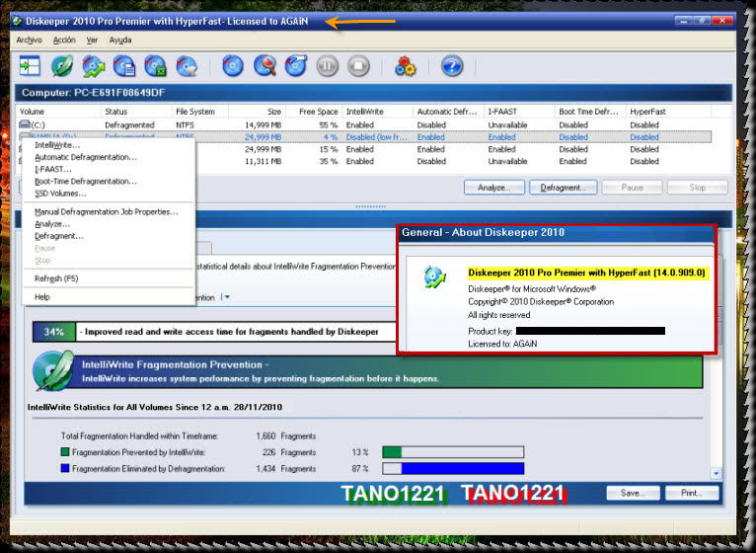Image resolution: width=756 pixels, height=553 pixels.
Task: Click green legend square for Prevented by IntelliWrite
Action: click(x=65, y=452)
